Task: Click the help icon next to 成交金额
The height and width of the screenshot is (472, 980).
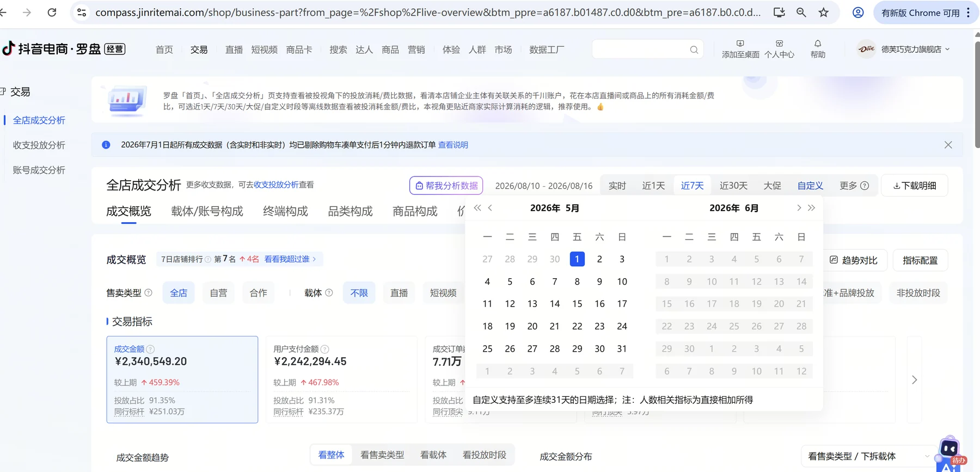Action: click(x=150, y=350)
